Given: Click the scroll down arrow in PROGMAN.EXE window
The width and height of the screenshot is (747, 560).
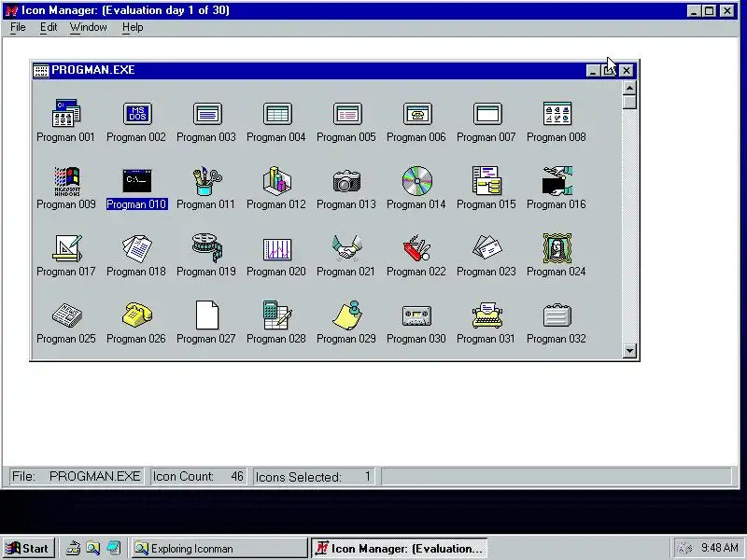Looking at the screenshot, I should 629,351.
